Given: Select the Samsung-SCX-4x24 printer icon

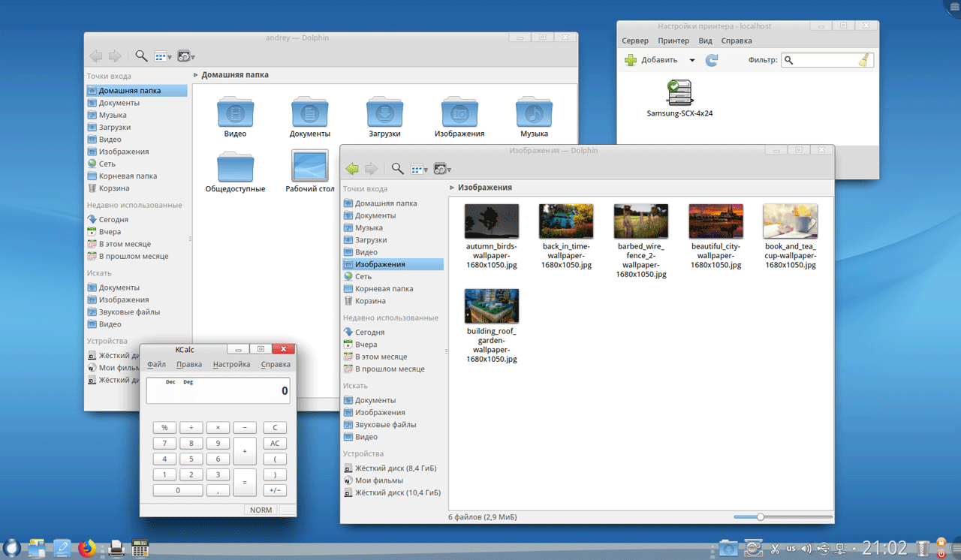Looking at the screenshot, I should coord(679,94).
